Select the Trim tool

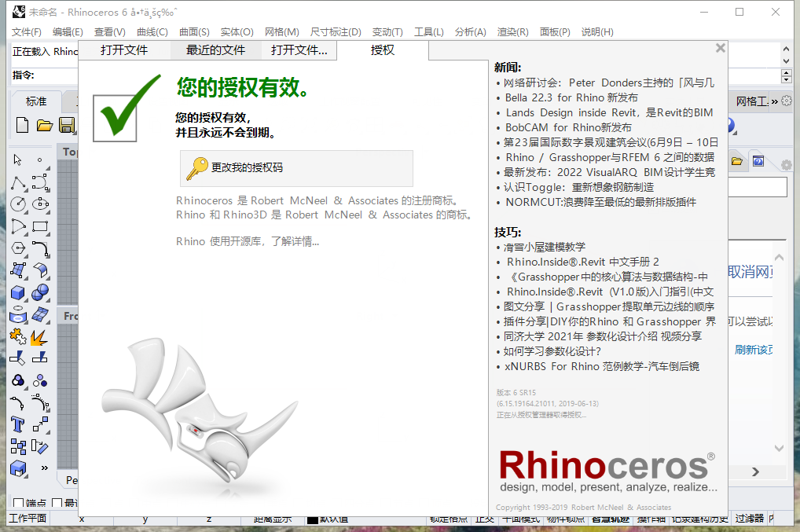coord(18,358)
